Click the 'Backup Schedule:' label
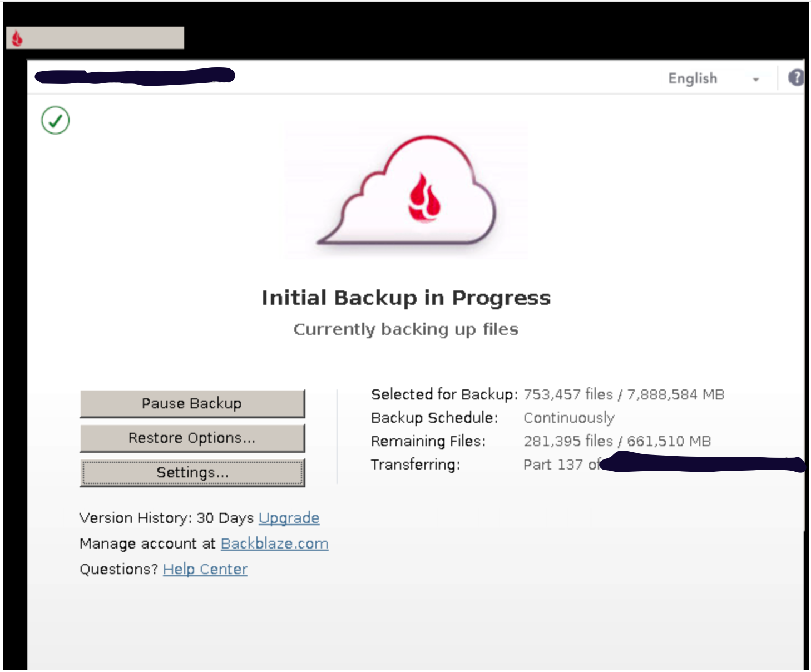Viewport: 811px width, 672px height. 434,418
